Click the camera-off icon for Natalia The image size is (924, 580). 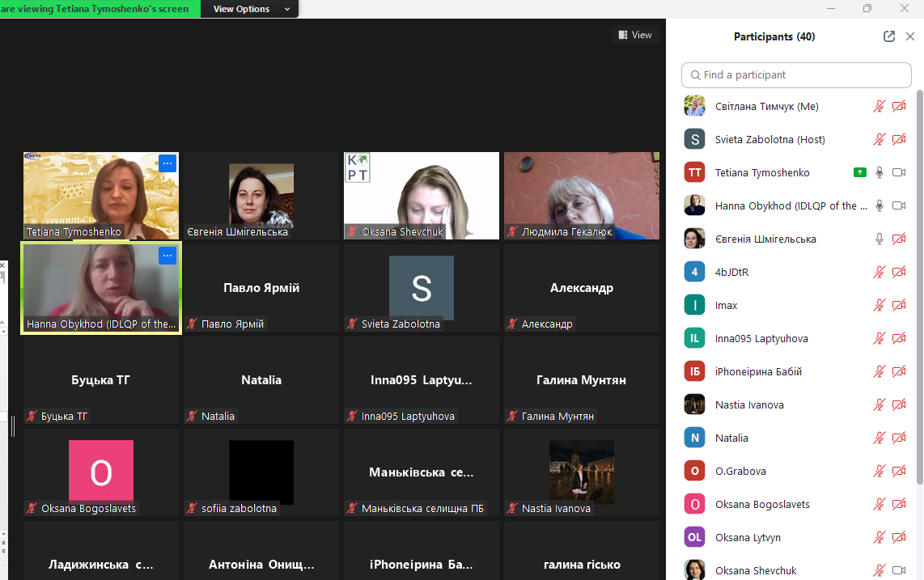click(899, 438)
